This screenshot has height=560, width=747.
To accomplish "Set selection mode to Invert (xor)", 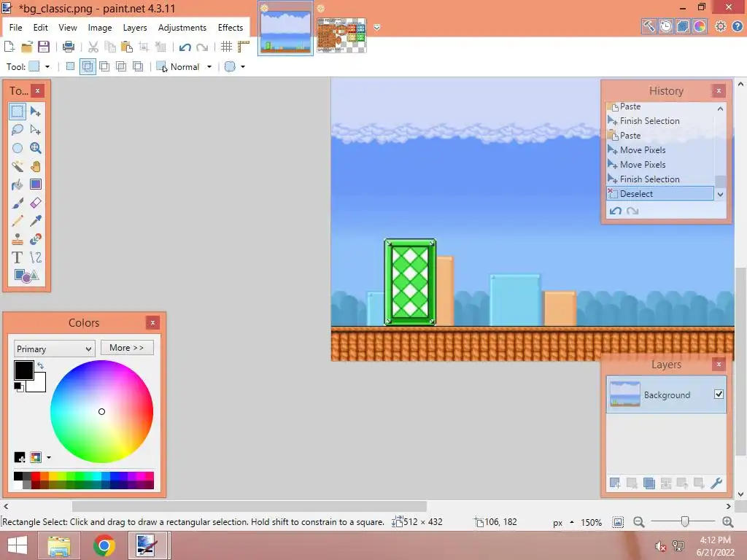I will 138,66.
